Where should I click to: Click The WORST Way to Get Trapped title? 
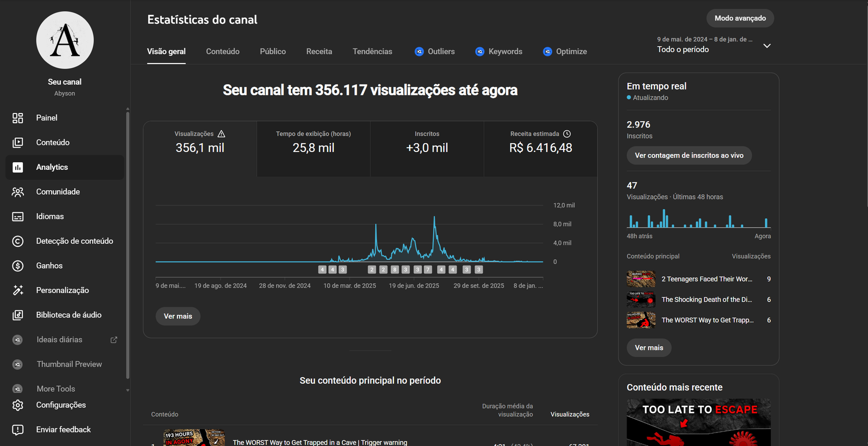(320, 443)
